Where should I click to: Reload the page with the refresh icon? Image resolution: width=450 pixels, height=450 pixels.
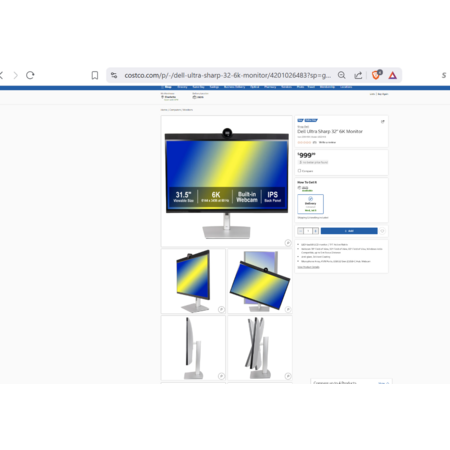30,75
